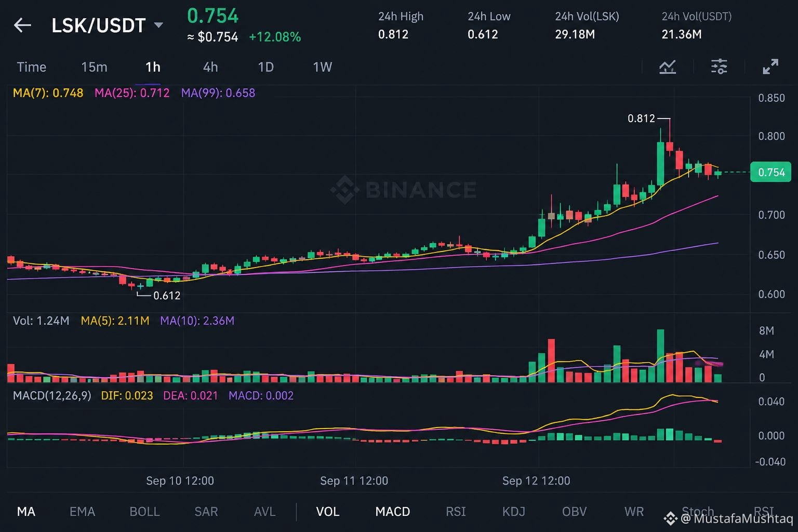798x532 pixels.
Task: Enable the OBV sub-indicator
Action: pos(574,512)
